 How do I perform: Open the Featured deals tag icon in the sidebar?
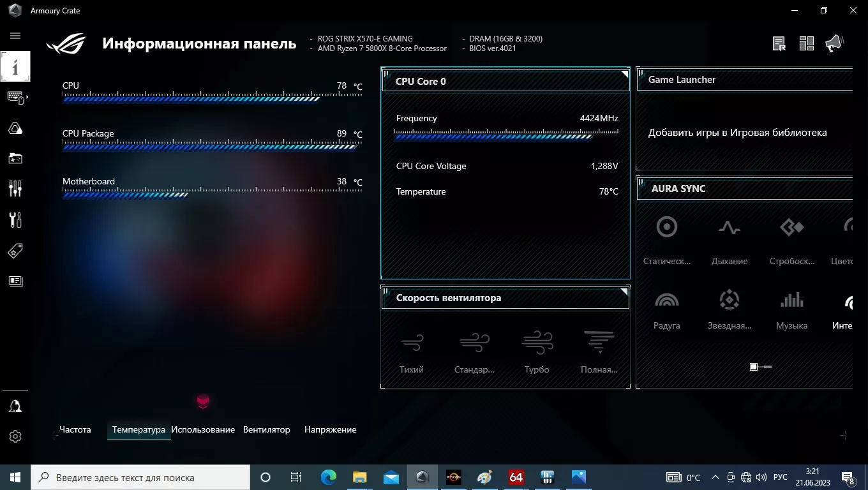coord(15,251)
